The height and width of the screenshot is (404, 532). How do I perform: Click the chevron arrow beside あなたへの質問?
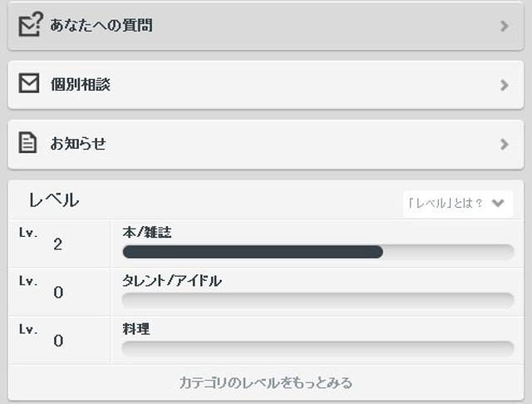(504, 26)
